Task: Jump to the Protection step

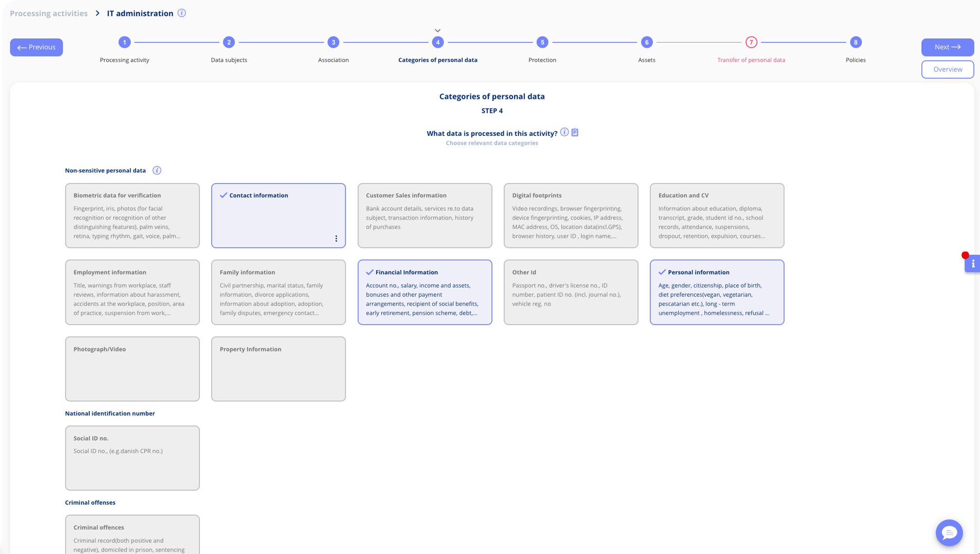Action: 542,42
